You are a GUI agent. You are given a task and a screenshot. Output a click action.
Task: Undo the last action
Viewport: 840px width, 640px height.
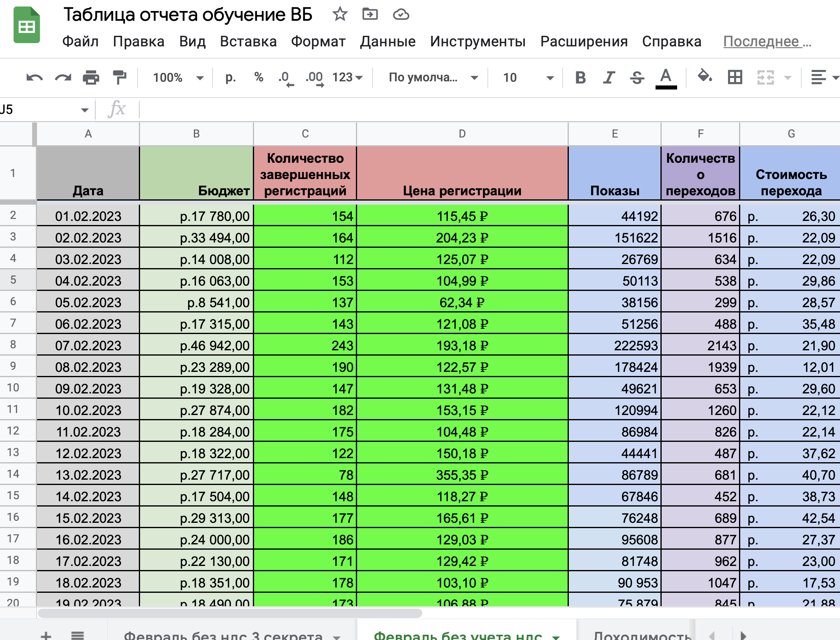pyautogui.click(x=34, y=77)
